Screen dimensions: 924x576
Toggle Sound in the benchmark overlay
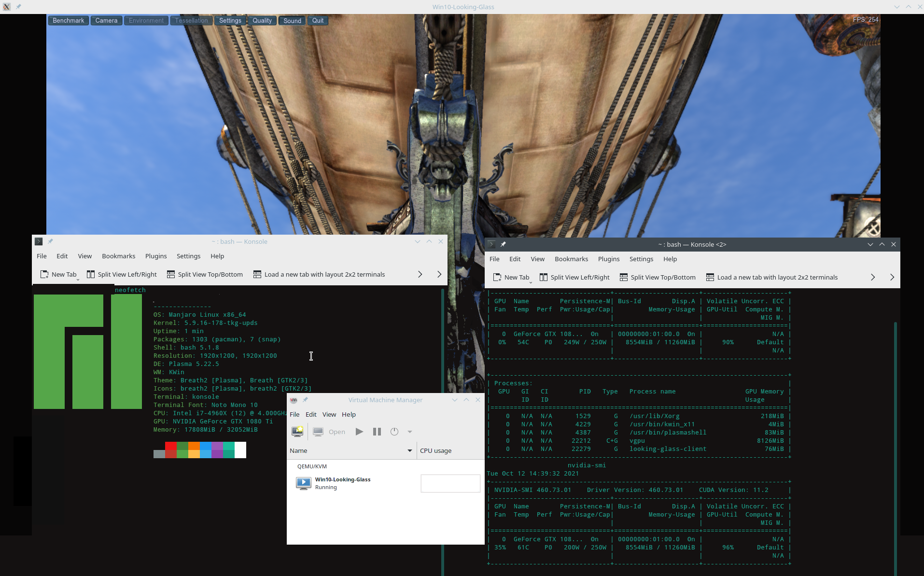292,20
